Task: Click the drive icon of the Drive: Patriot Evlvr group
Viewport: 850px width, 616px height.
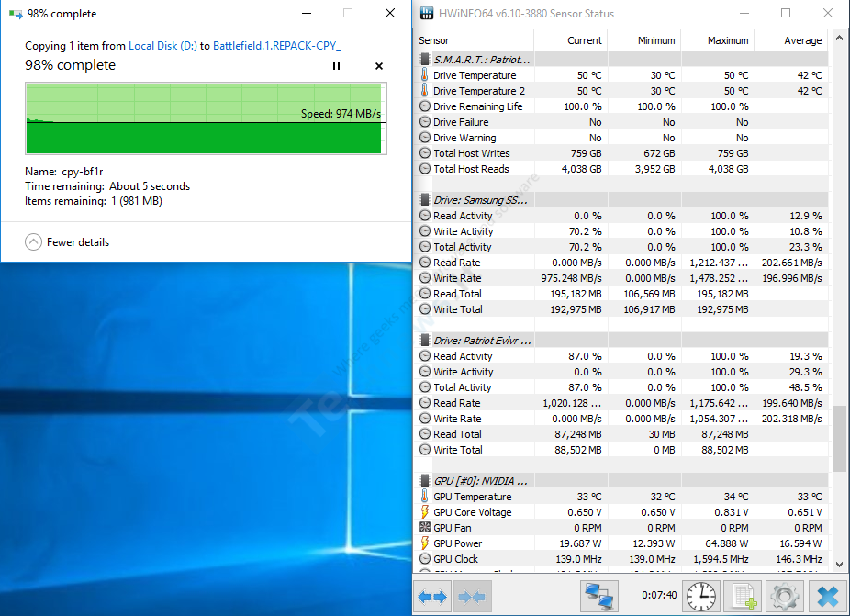Action: click(425, 340)
